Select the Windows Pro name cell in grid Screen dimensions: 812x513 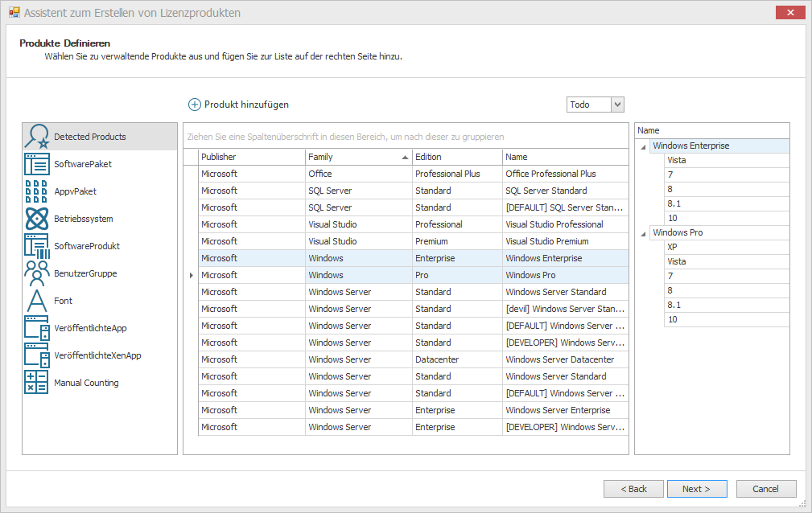pos(566,275)
